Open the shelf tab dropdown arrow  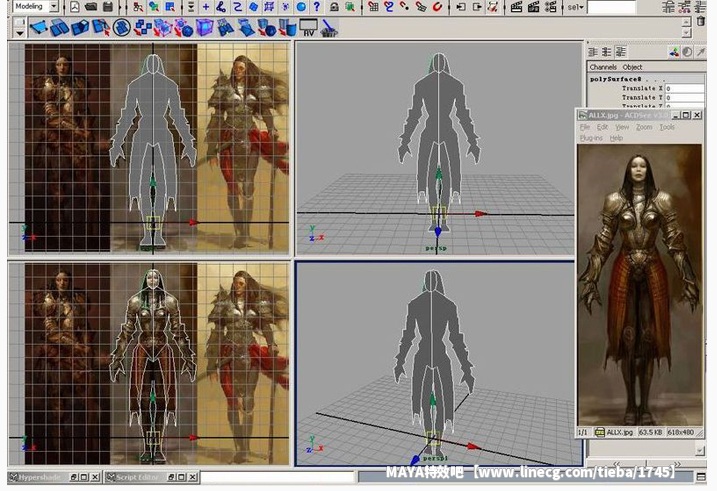pos(19,33)
